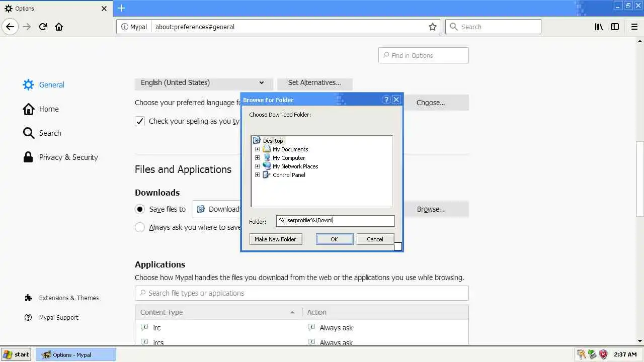Screen dimensions: 644x362
Task: Click Make New Folder button
Action: pos(275,239)
